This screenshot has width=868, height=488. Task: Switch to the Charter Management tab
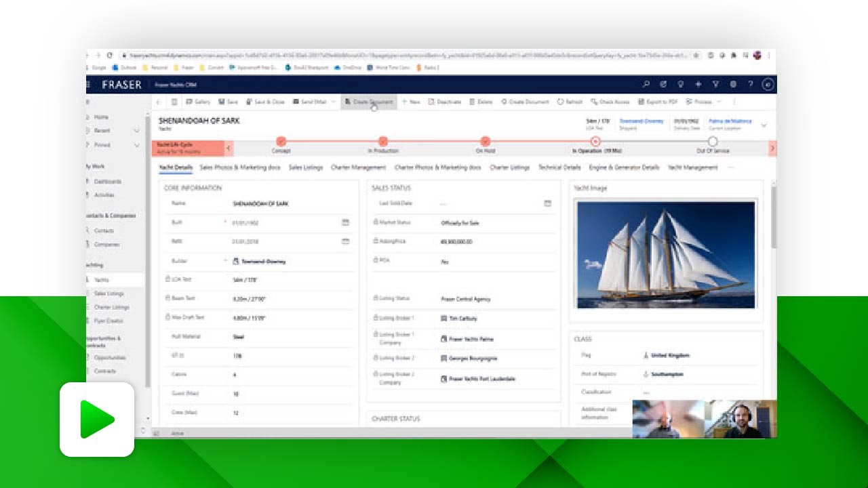pyautogui.click(x=358, y=167)
